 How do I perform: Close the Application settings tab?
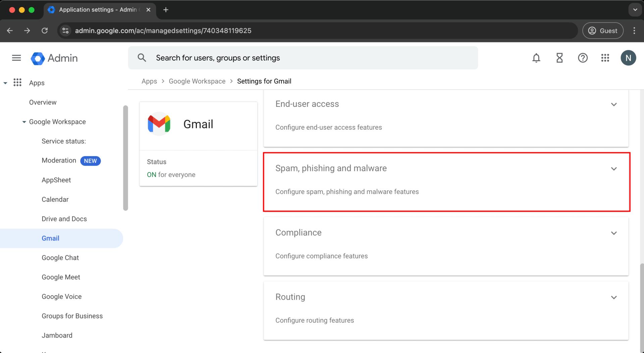point(148,10)
